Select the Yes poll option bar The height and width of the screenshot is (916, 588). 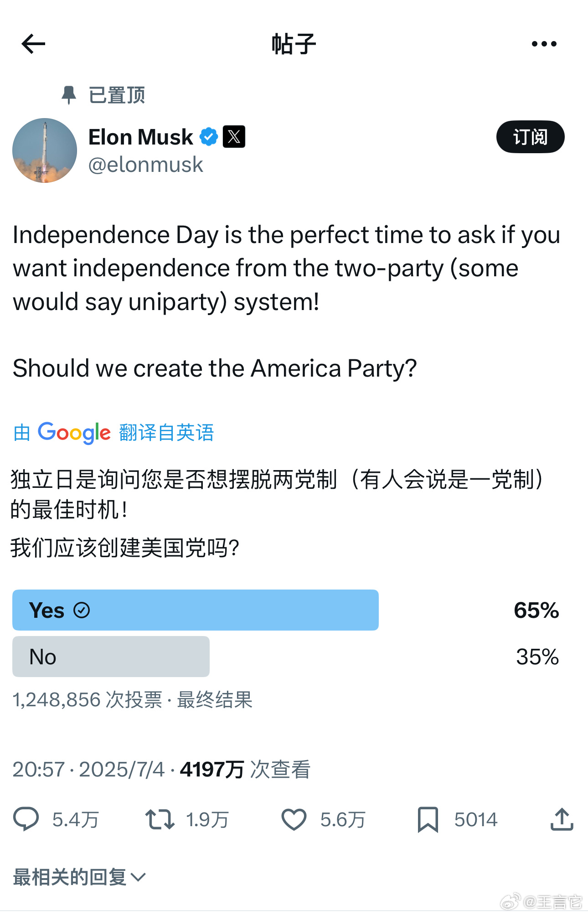click(196, 610)
